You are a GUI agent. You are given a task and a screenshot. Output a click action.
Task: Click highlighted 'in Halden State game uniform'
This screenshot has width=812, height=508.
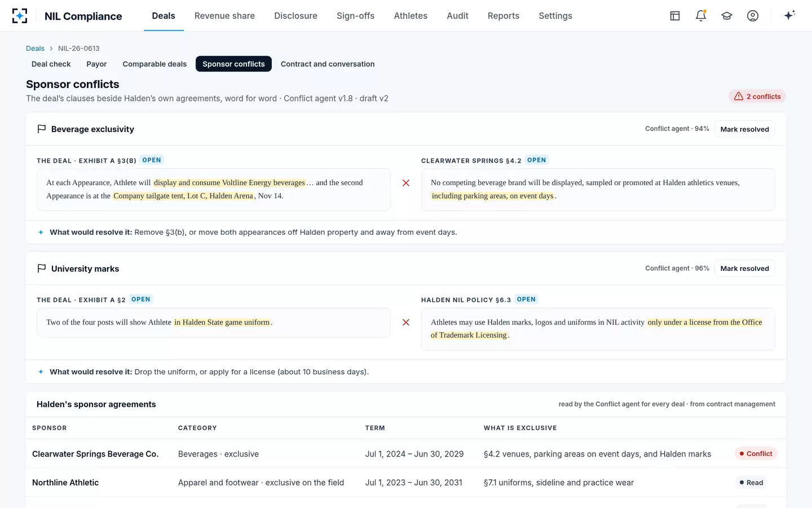(222, 322)
